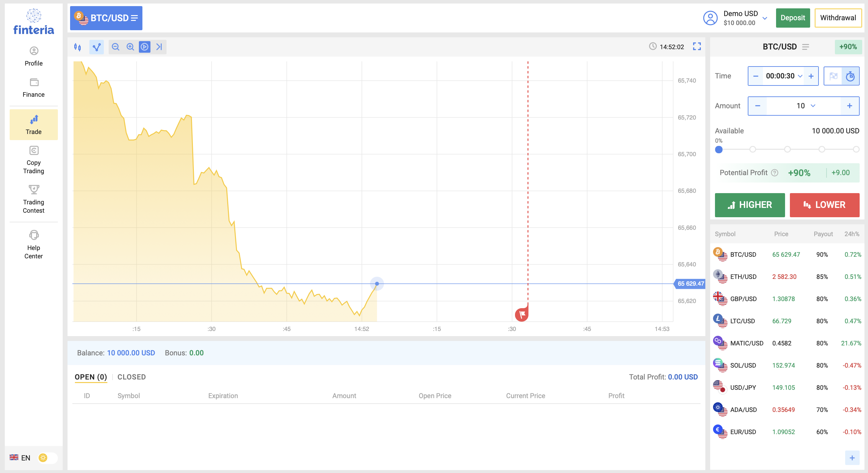
Task: Switch to timer expiration mode
Action: click(x=850, y=76)
